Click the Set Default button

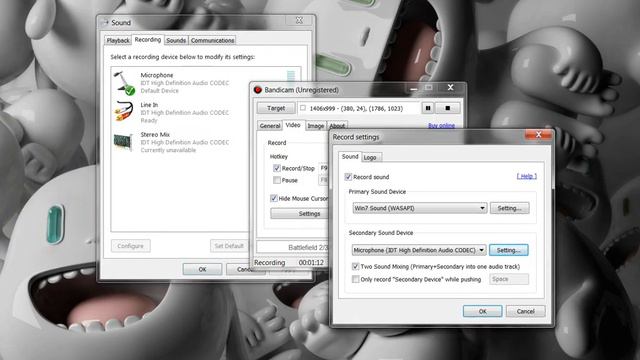[x=229, y=246]
